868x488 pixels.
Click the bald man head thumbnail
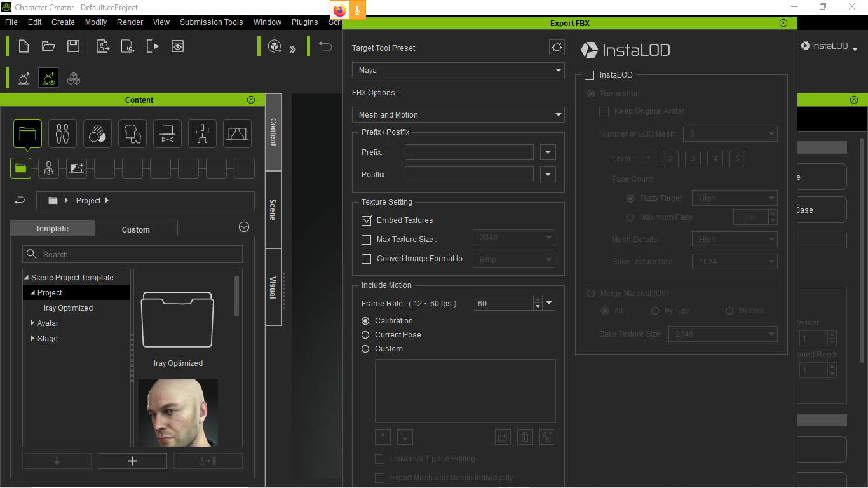pos(178,413)
